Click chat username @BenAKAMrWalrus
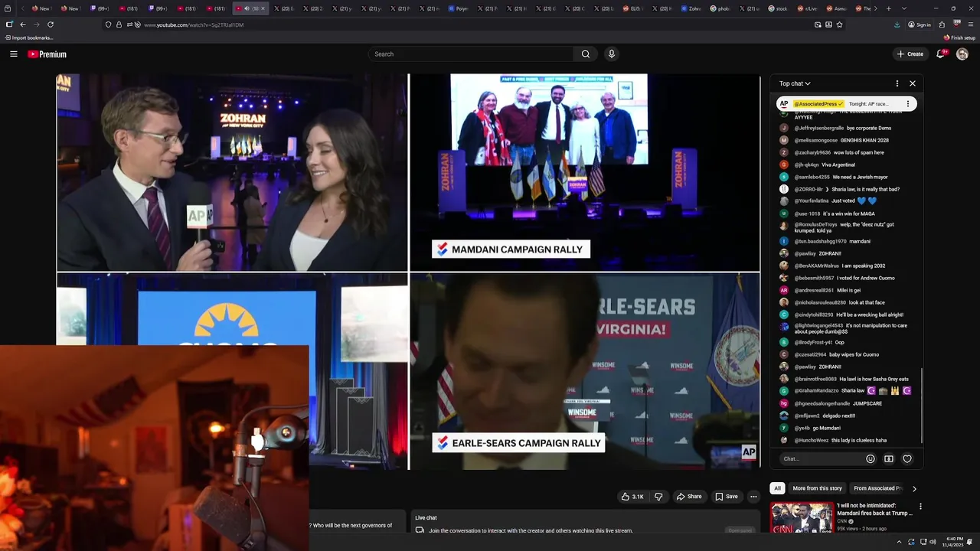980x551 pixels. coord(816,266)
